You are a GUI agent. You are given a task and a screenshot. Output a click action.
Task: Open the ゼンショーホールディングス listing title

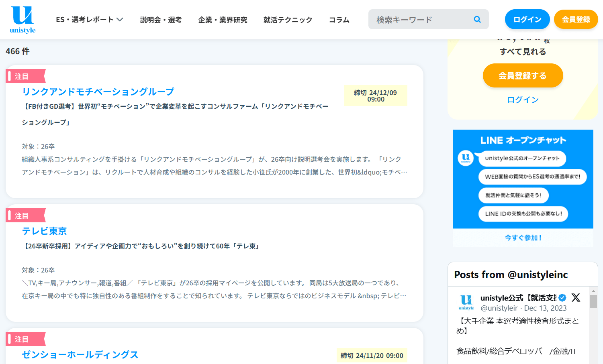[x=80, y=355]
